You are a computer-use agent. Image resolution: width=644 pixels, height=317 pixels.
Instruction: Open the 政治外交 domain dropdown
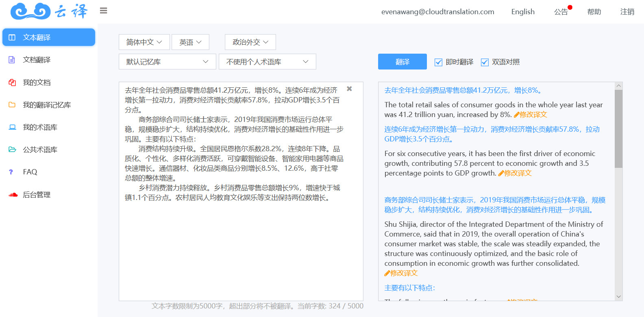pyautogui.click(x=250, y=42)
